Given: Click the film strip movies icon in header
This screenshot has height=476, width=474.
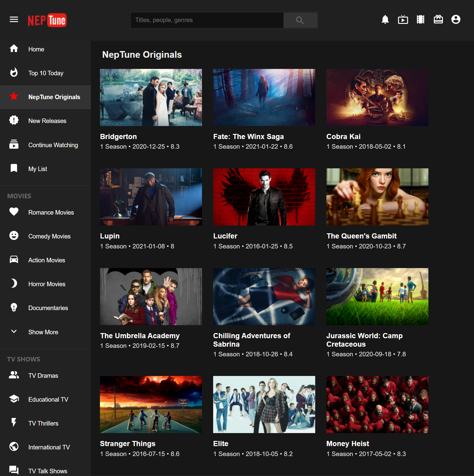Looking at the screenshot, I should point(421,20).
